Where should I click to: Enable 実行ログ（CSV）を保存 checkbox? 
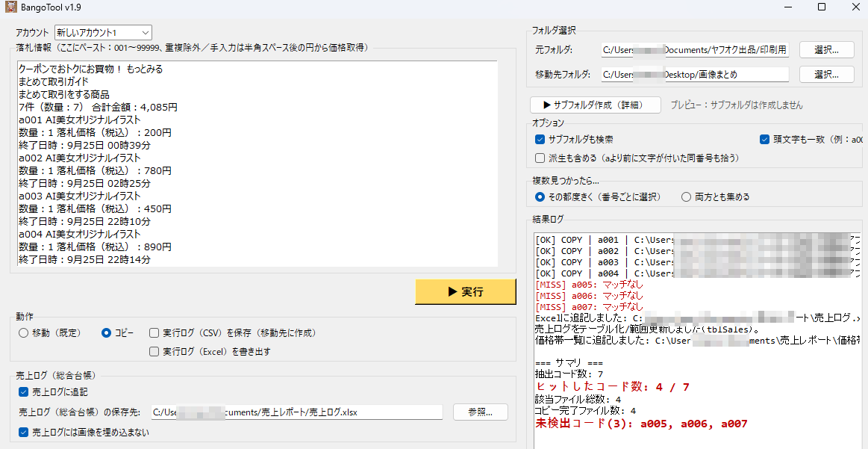(154, 333)
